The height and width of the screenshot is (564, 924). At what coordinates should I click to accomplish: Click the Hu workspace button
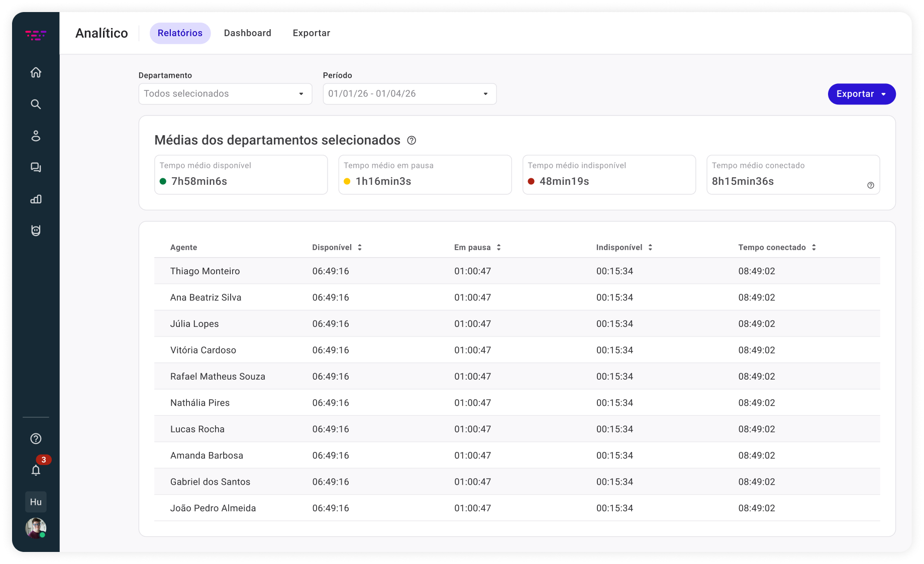[x=36, y=502]
